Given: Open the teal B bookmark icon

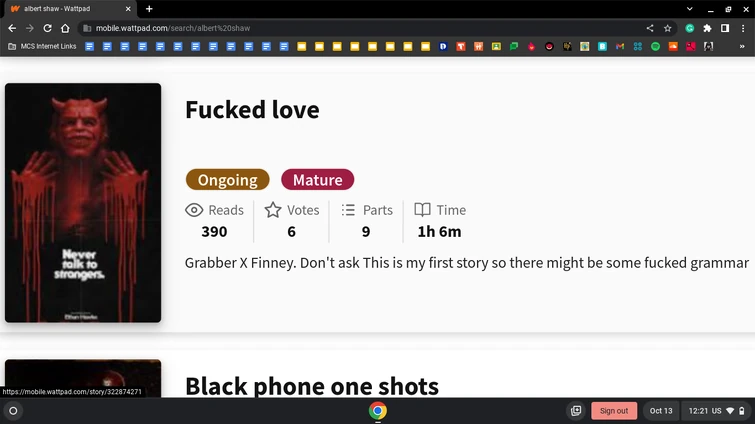Looking at the screenshot, I should tap(602, 46).
